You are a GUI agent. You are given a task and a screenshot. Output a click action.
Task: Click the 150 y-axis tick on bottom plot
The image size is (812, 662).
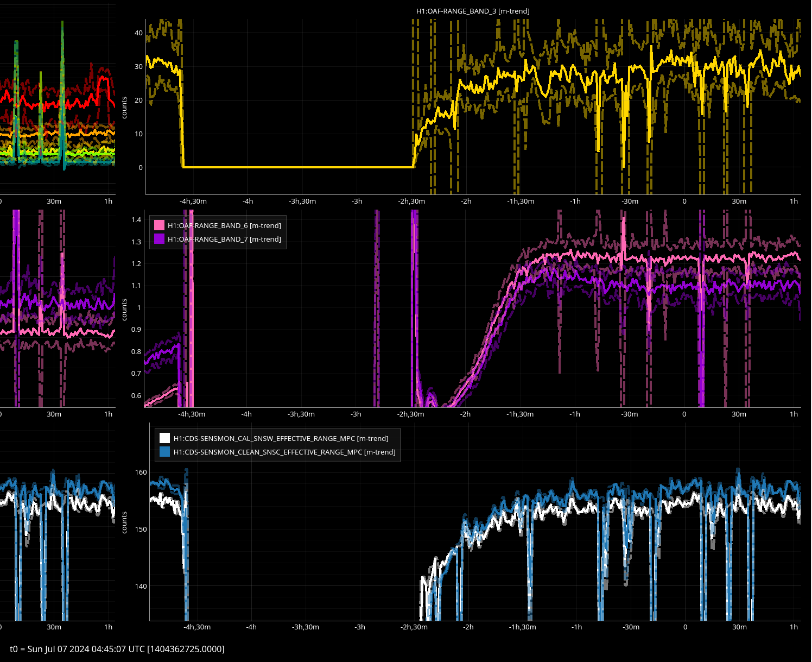pos(141,529)
